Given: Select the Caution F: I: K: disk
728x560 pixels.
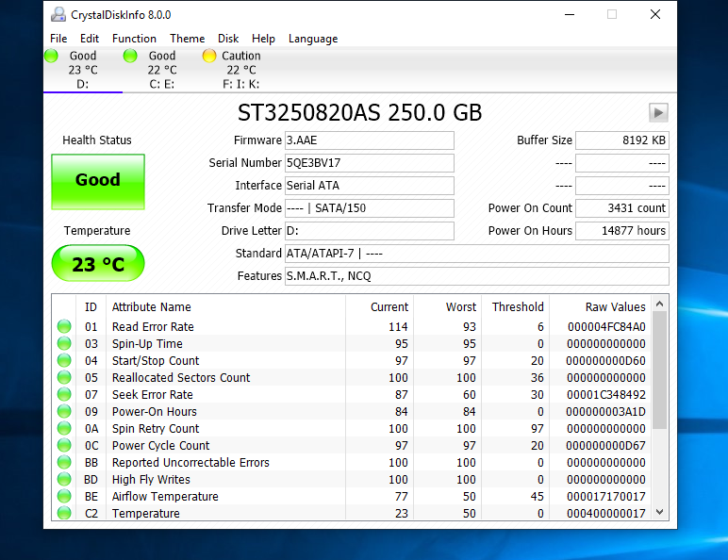Looking at the screenshot, I should 241,70.
